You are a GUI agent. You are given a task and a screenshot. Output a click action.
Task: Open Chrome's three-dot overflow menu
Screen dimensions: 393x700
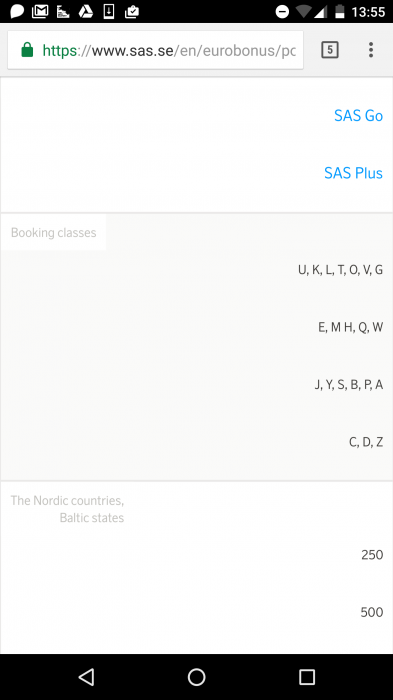[x=371, y=50]
